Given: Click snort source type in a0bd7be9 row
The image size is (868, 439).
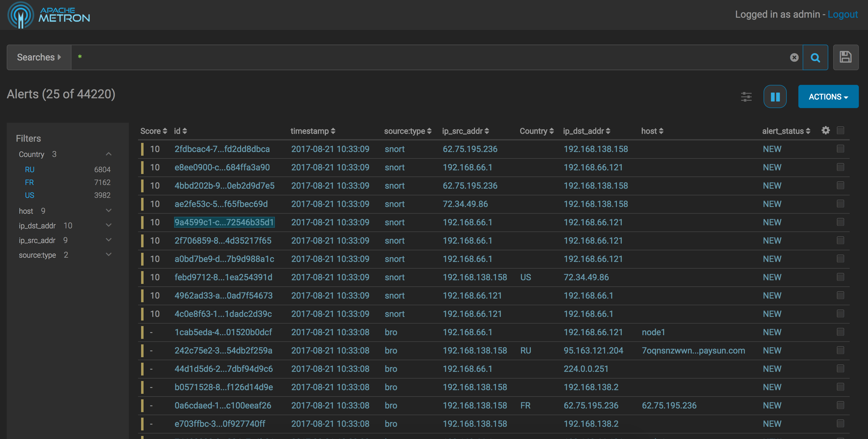Looking at the screenshot, I should tap(395, 259).
